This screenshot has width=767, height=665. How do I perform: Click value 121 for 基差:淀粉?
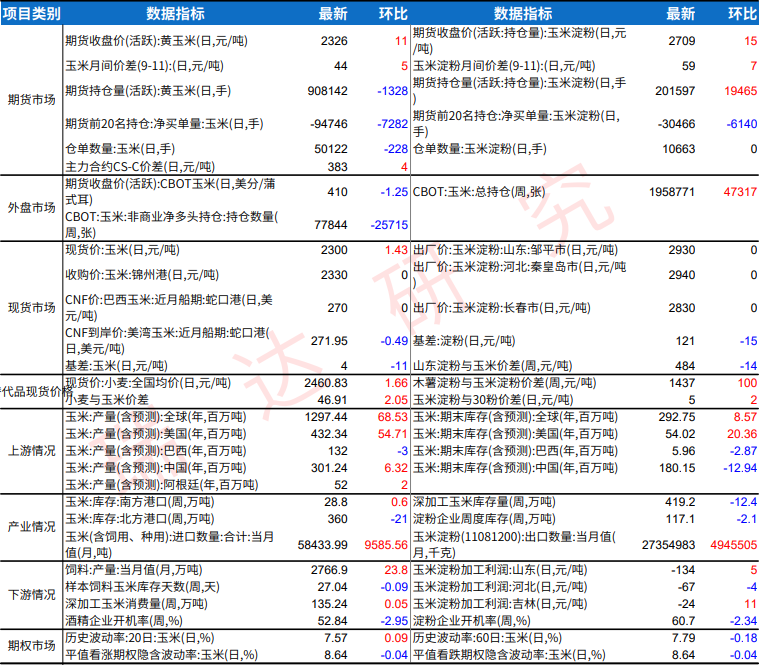685,341
